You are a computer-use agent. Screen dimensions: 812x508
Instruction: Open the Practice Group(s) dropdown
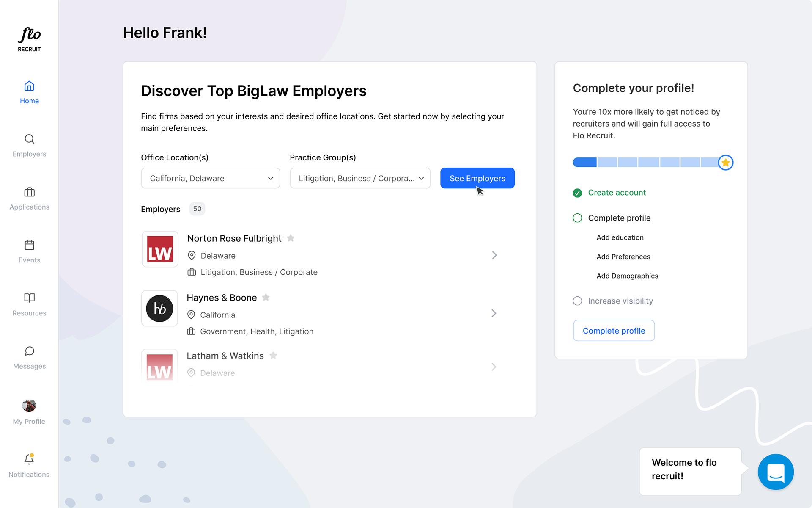[360, 178]
